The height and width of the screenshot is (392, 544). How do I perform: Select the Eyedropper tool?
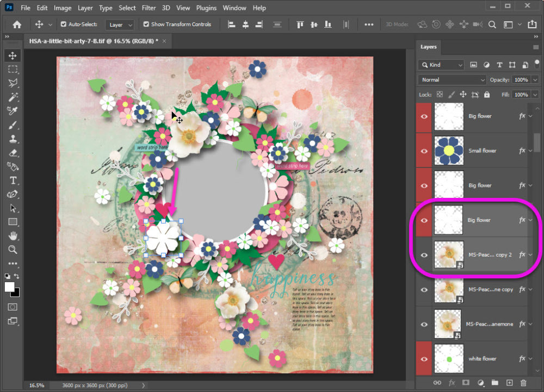click(13, 111)
